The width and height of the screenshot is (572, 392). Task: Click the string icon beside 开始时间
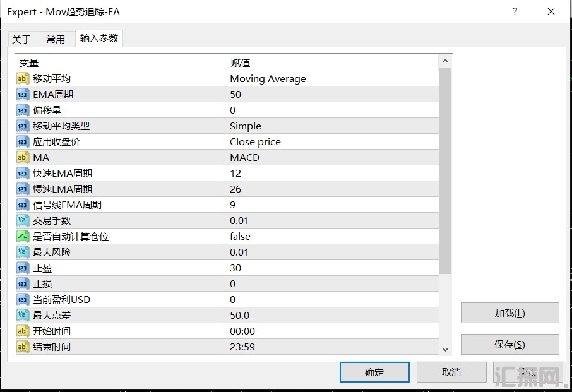click(x=23, y=331)
